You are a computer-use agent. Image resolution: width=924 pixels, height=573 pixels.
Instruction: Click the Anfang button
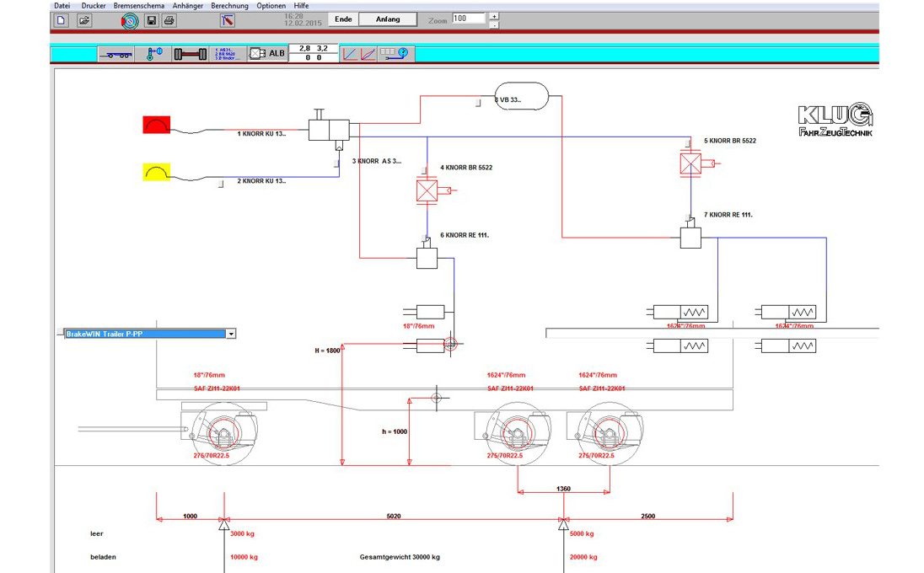(x=388, y=19)
